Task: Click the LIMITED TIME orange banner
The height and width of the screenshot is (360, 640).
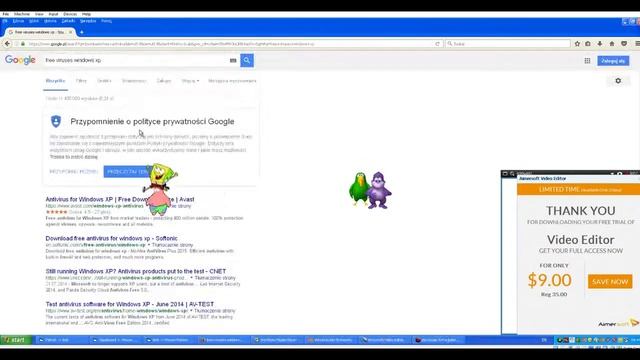Action: coord(578,189)
